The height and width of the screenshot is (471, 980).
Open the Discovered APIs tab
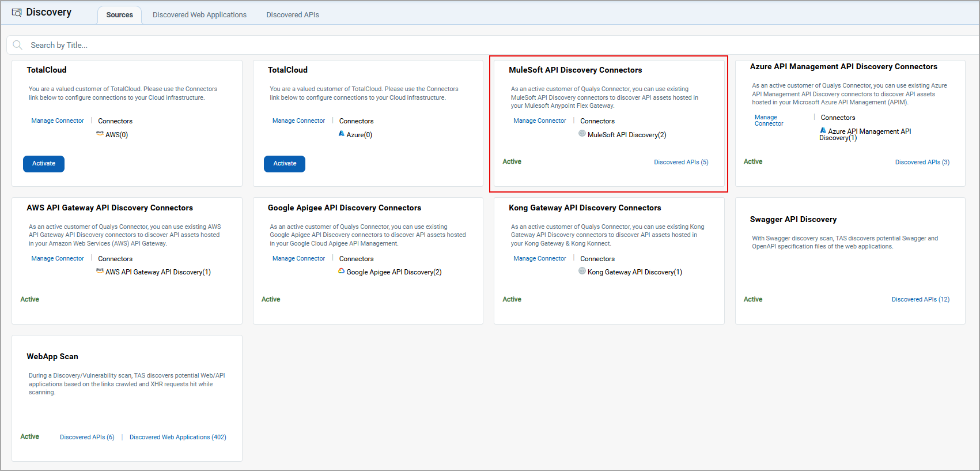(293, 15)
